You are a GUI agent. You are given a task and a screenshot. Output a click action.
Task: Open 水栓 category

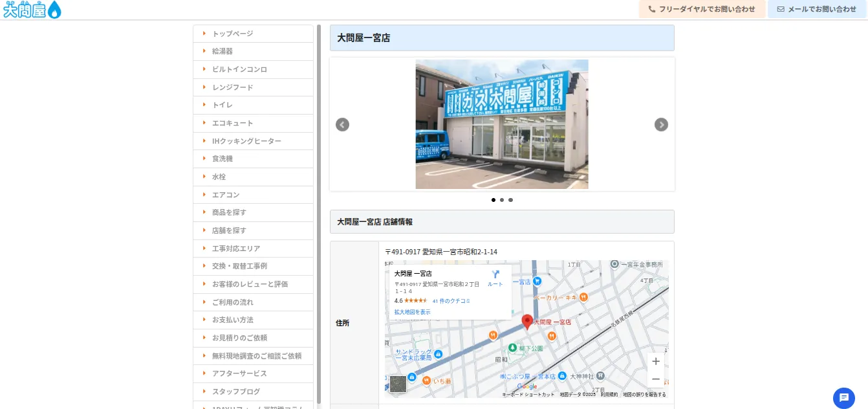253,177
